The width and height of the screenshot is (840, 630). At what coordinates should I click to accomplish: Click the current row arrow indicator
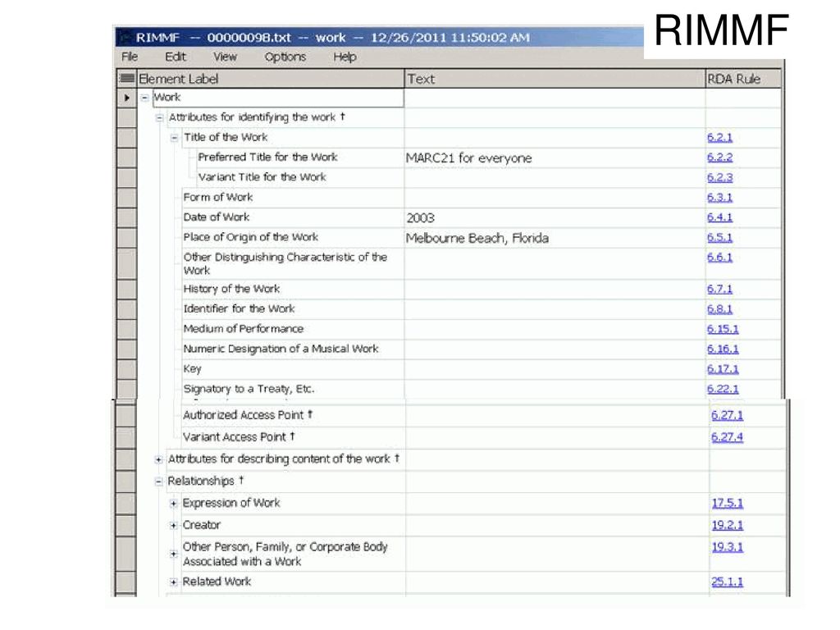click(x=126, y=98)
